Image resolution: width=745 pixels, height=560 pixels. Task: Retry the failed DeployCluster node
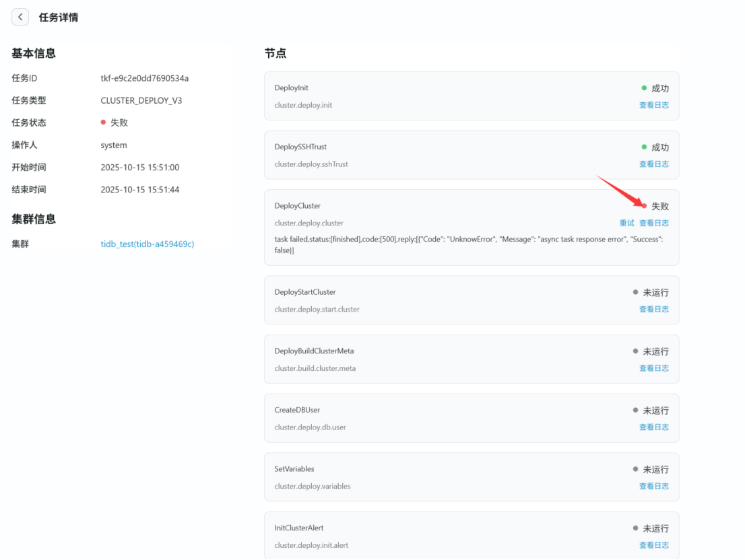(626, 223)
